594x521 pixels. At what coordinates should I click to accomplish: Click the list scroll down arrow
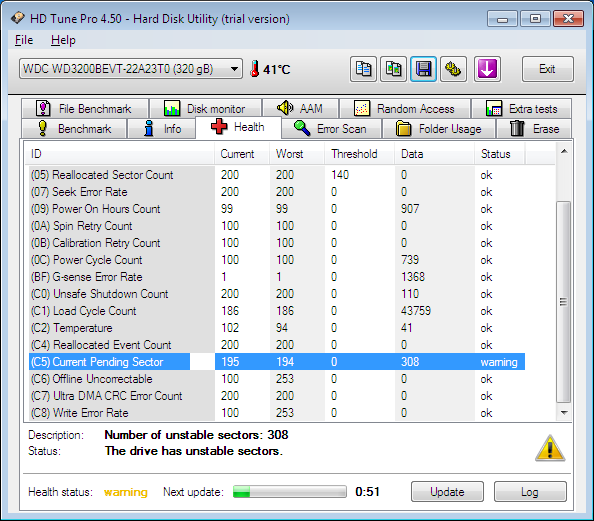pyautogui.click(x=564, y=413)
